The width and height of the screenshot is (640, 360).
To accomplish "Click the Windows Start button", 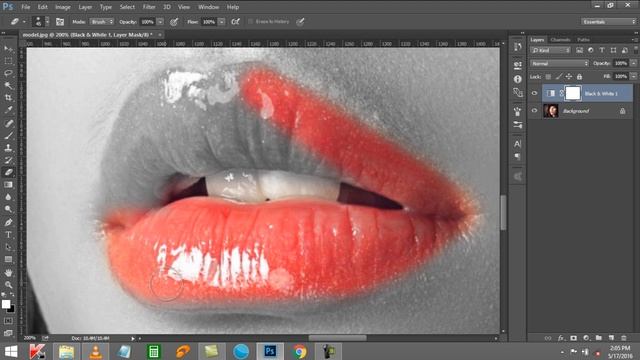I will pos(11,351).
